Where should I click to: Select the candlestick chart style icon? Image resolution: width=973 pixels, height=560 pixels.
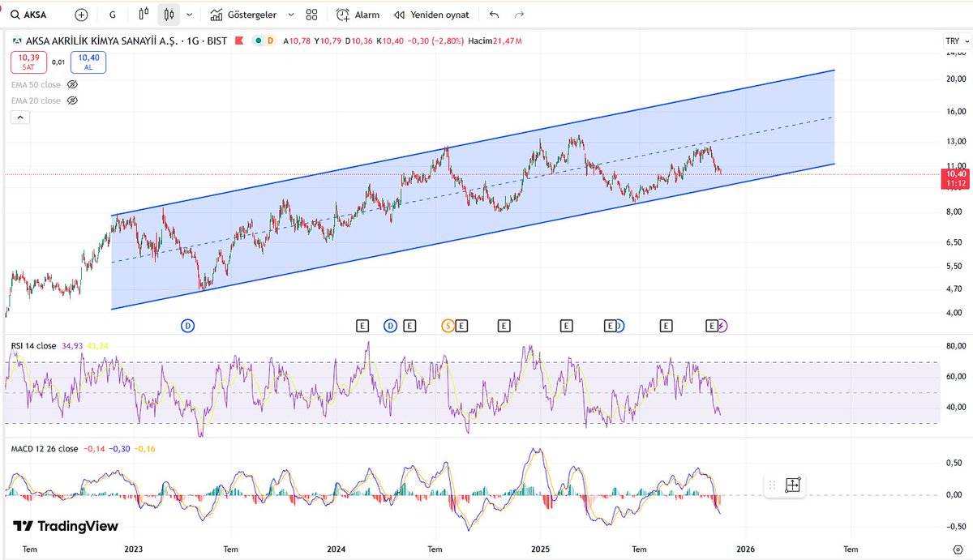click(169, 14)
